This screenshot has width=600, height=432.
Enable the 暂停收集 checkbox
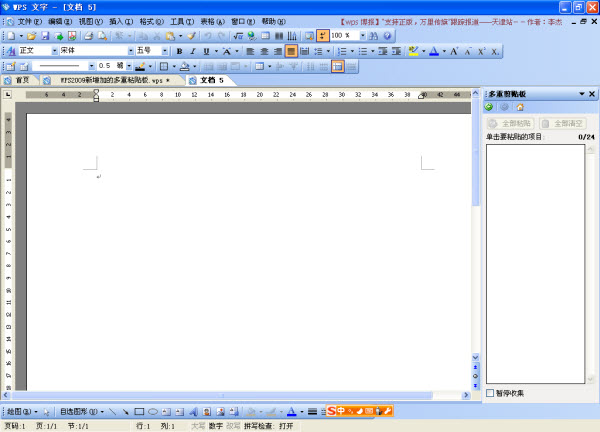coord(490,393)
